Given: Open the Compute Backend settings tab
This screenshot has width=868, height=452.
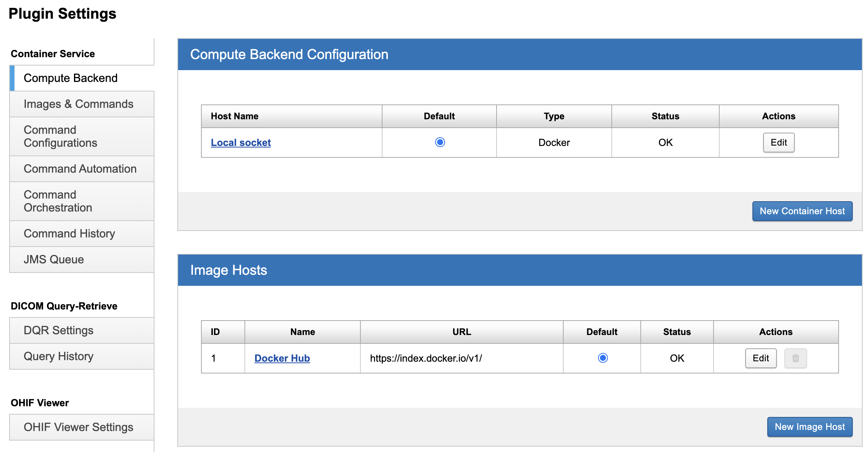Looking at the screenshot, I should [x=71, y=78].
